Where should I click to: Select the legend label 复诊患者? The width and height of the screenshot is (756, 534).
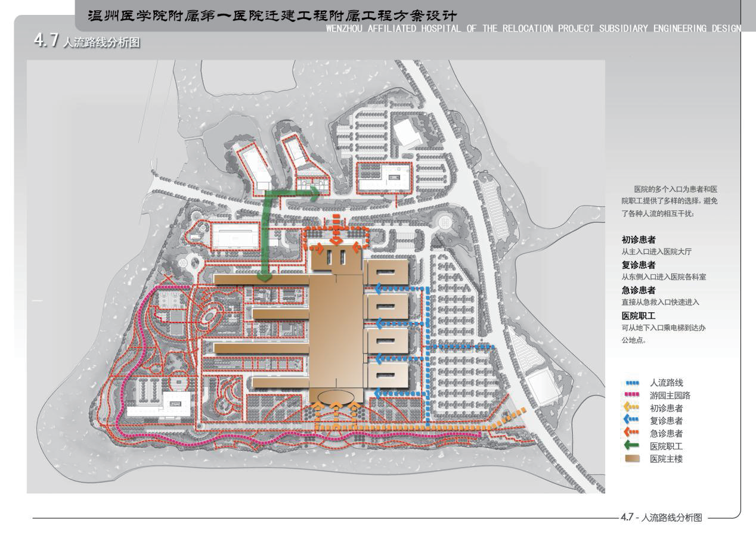tap(667, 421)
